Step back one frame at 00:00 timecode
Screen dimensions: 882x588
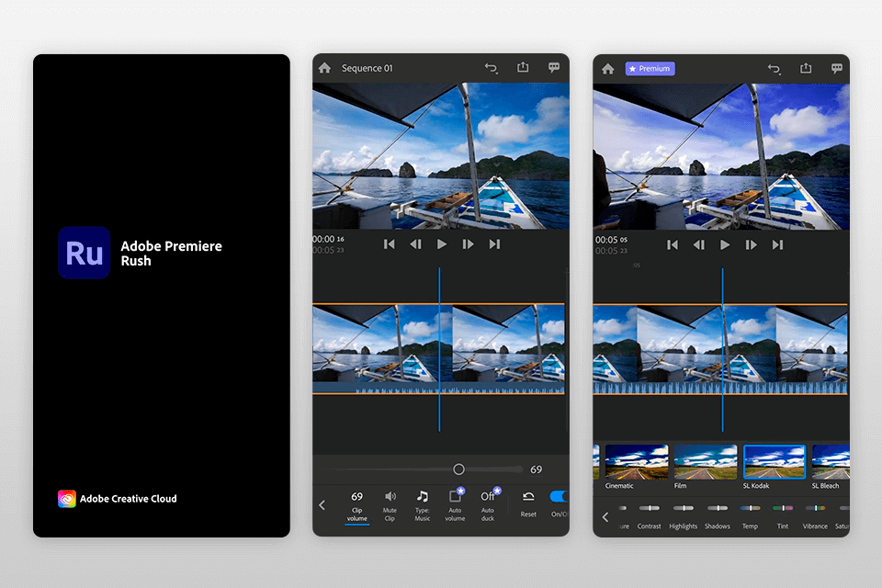(x=415, y=244)
